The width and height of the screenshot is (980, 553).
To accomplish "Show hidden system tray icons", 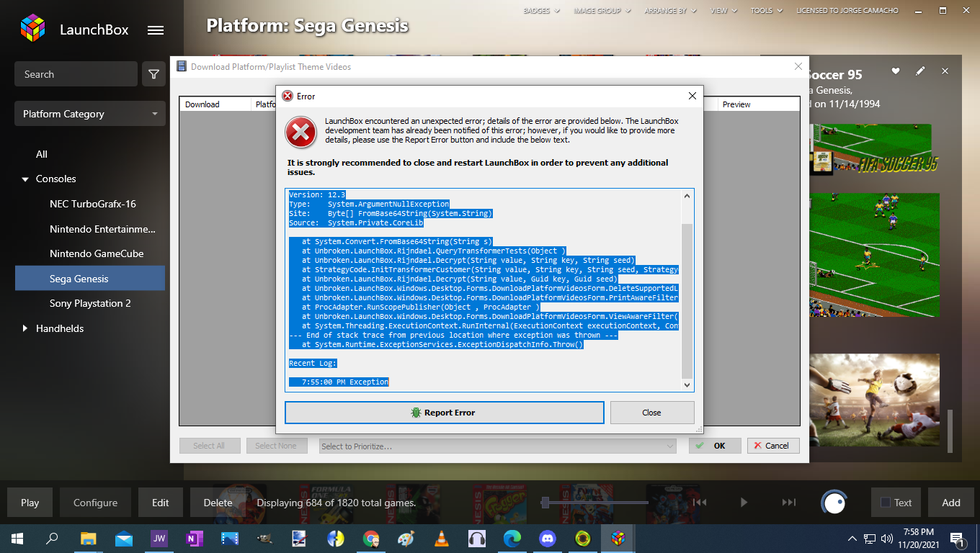I will (852, 539).
